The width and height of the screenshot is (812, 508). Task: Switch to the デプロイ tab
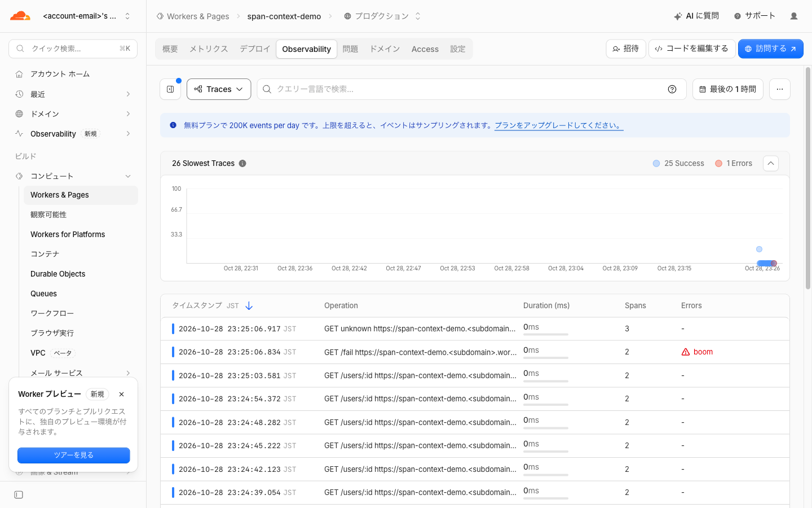coord(255,49)
